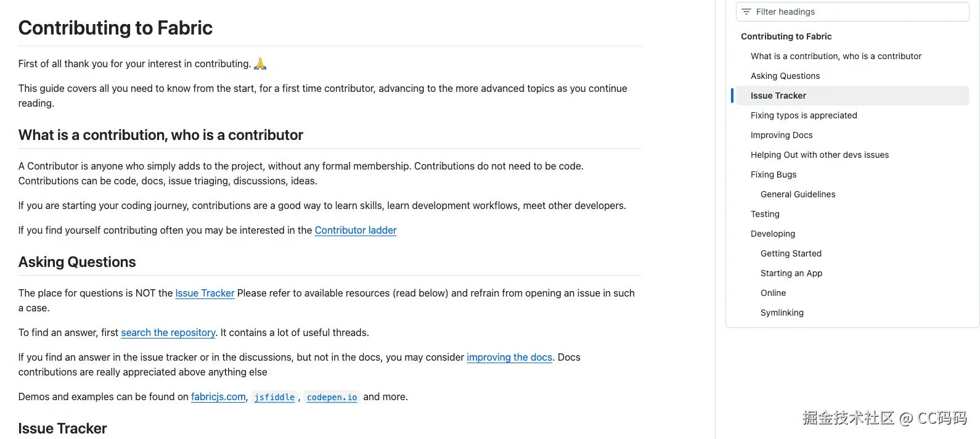Navigate to Getting Started in outline

point(791,253)
